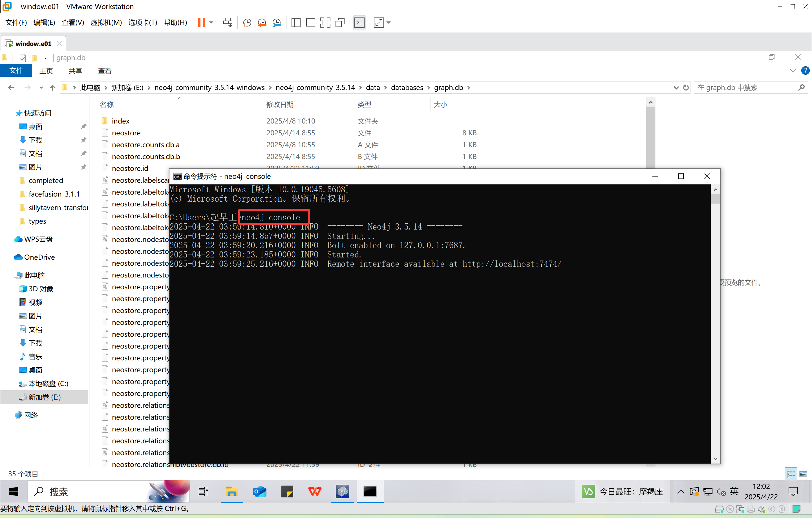Open the stretch guest dropdown arrow
This screenshot has width=812, height=518.
[389, 23]
